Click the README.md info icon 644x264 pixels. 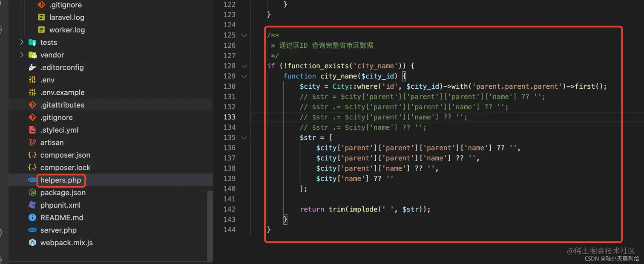point(32,218)
